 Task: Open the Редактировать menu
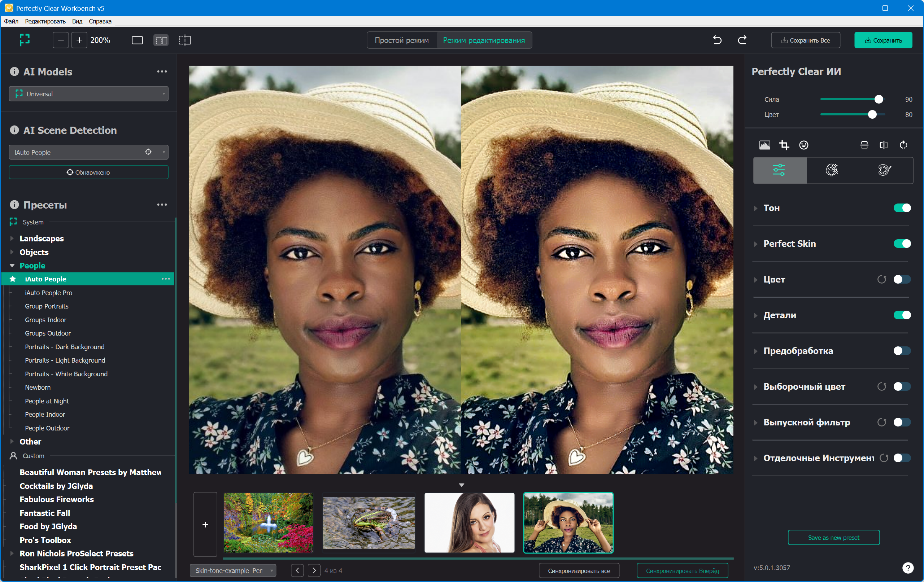[45, 21]
